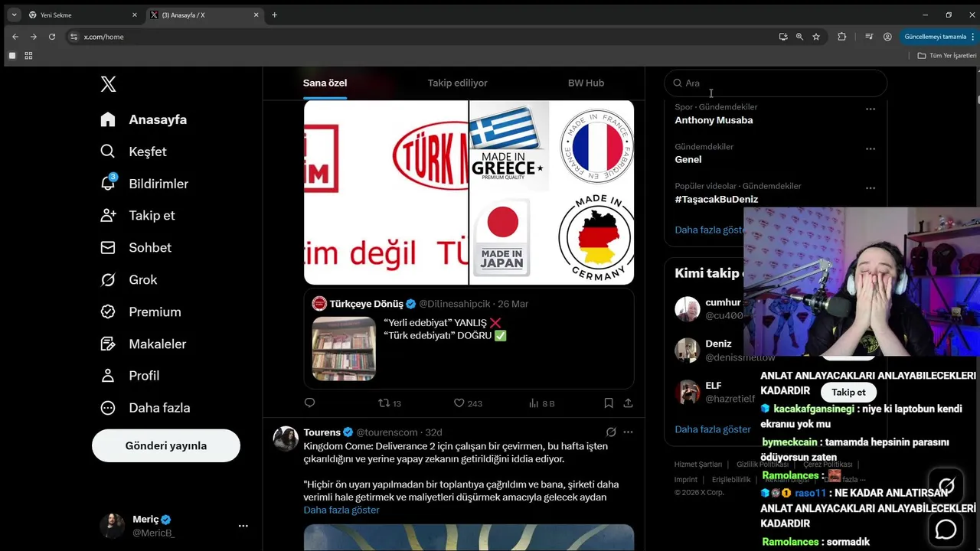
Task: Click Gönderi yayınla button
Action: [x=166, y=445]
